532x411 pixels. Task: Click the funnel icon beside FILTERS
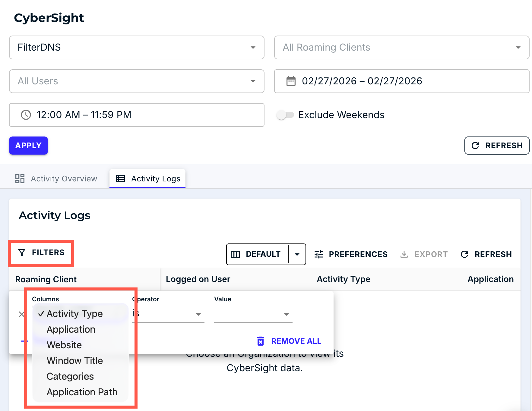(22, 253)
